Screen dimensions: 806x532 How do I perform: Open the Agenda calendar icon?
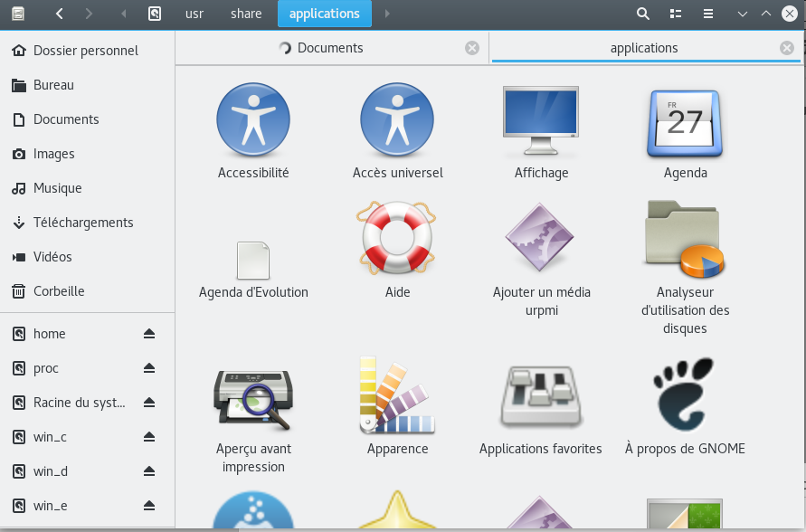click(685, 123)
